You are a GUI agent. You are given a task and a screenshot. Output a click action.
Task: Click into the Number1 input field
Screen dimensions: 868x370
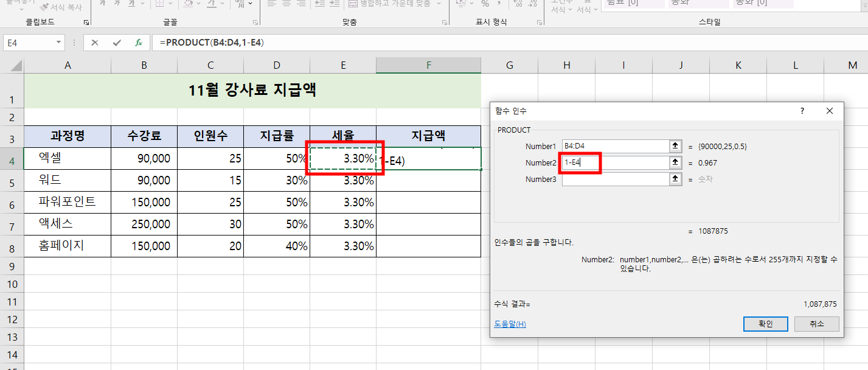[615, 146]
